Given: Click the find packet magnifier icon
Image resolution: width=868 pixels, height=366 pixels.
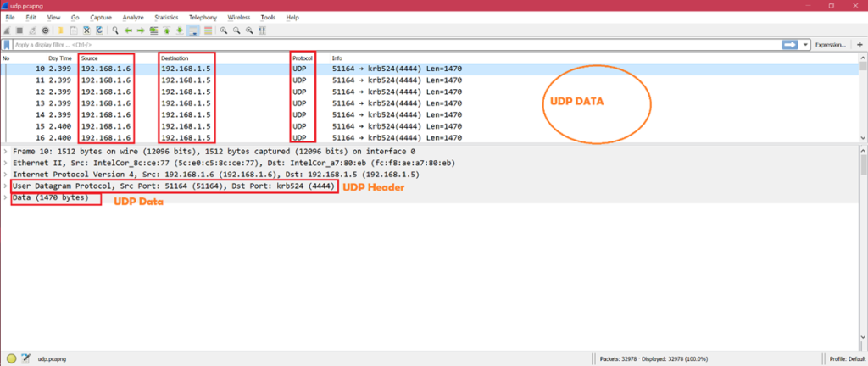Looking at the screenshot, I should pos(115,30).
